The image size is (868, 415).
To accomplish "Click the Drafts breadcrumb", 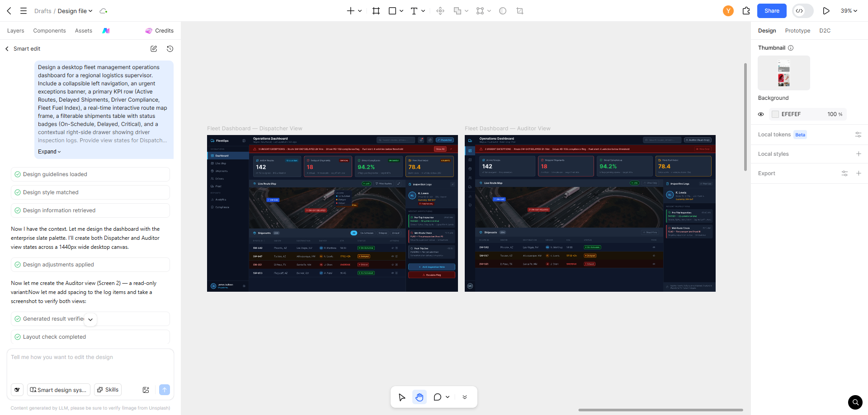I will (x=43, y=11).
